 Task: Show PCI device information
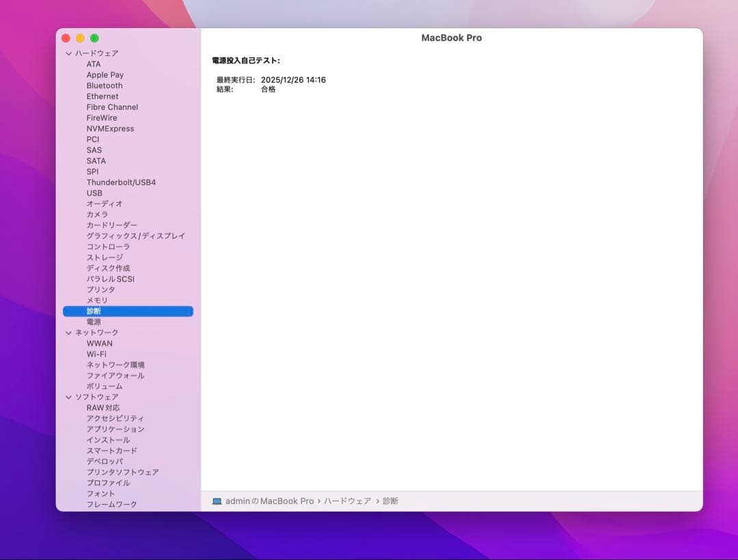tap(93, 139)
